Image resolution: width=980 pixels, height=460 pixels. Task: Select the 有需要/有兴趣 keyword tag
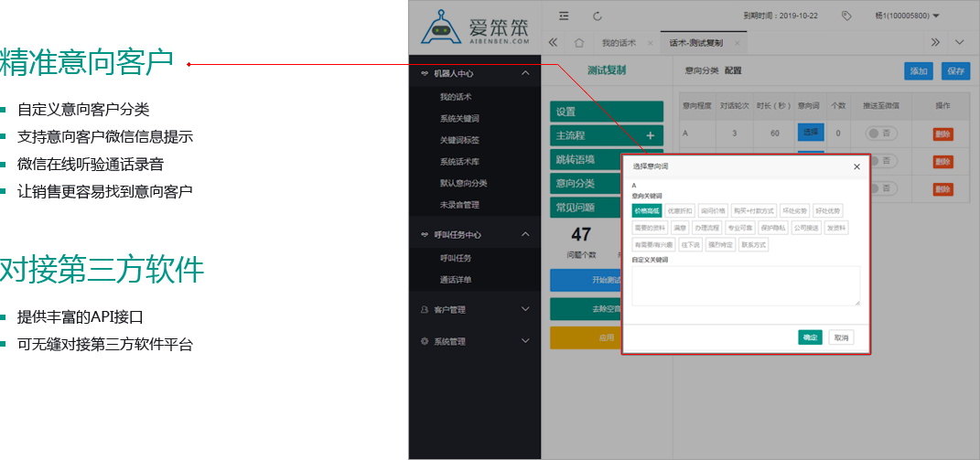click(653, 244)
